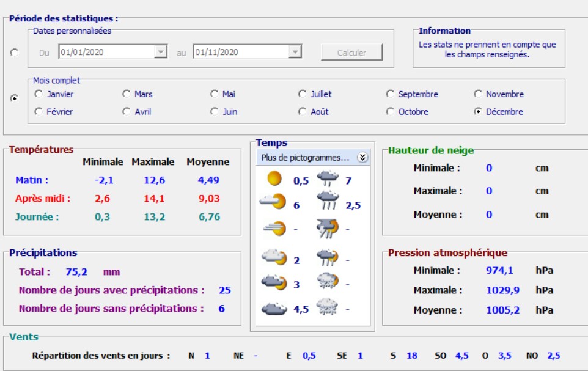The width and height of the screenshot is (588, 371).
Task: Expand the Plus de pictogrammes chevron
Action: coord(362,158)
